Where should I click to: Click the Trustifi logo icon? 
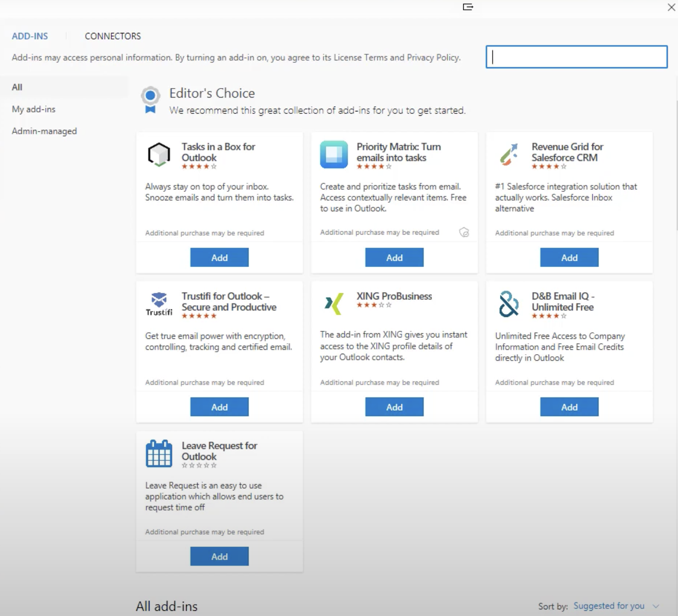click(x=159, y=304)
